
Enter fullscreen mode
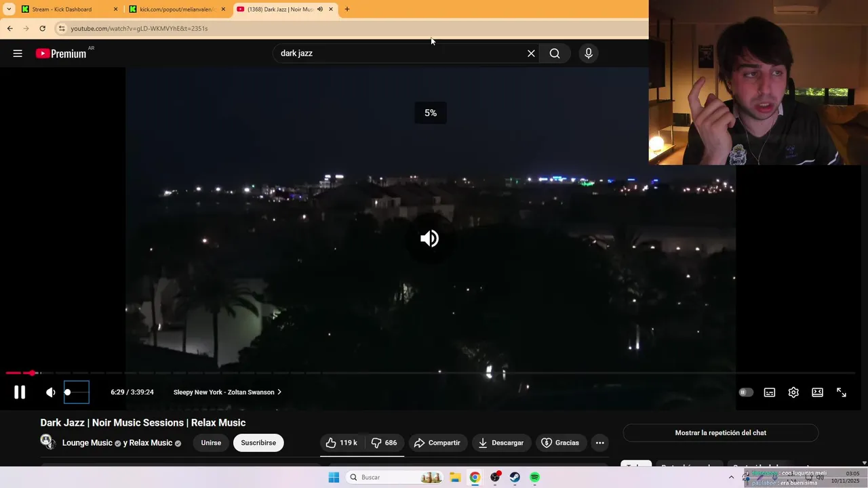pyautogui.click(x=842, y=392)
